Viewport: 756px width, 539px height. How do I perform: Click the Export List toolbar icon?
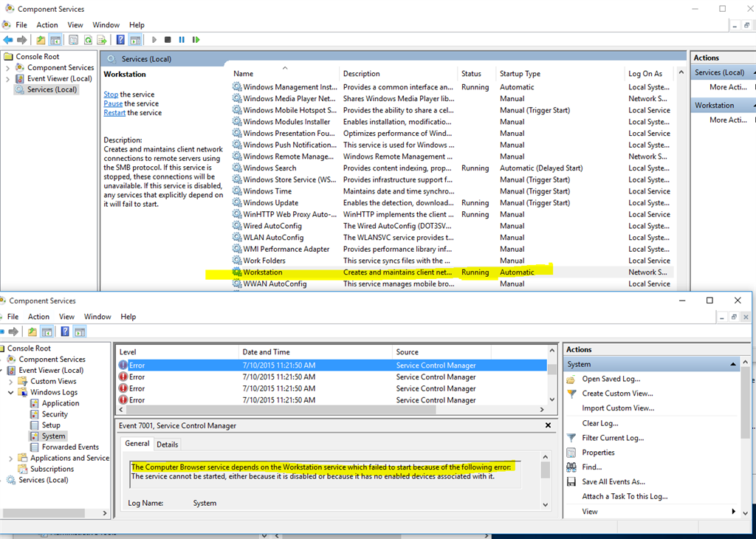pos(102,40)
